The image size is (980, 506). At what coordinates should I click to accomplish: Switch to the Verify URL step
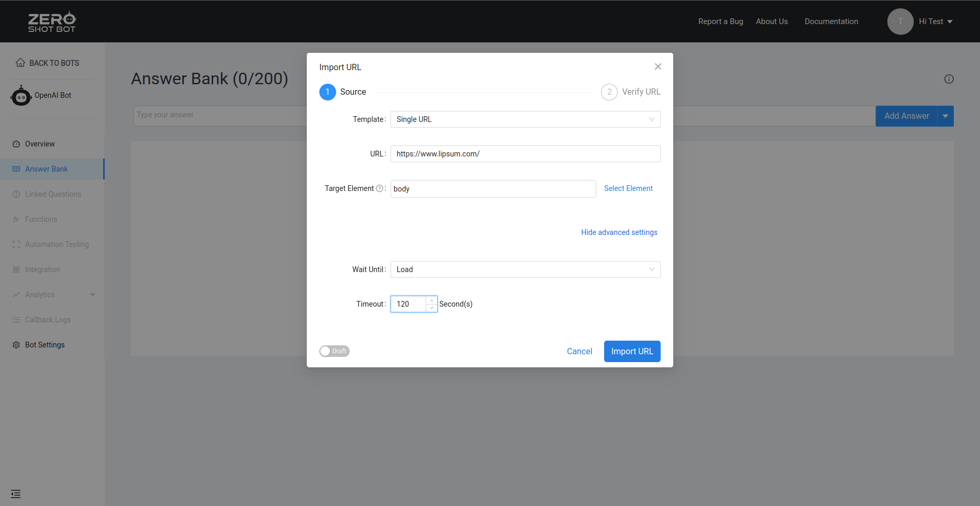click(631, 92)
